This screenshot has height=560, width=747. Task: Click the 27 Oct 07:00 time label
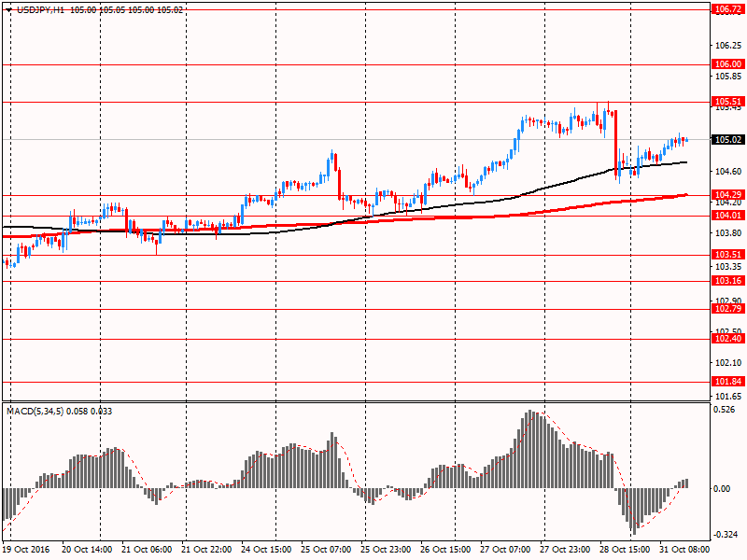pos(507,550)
